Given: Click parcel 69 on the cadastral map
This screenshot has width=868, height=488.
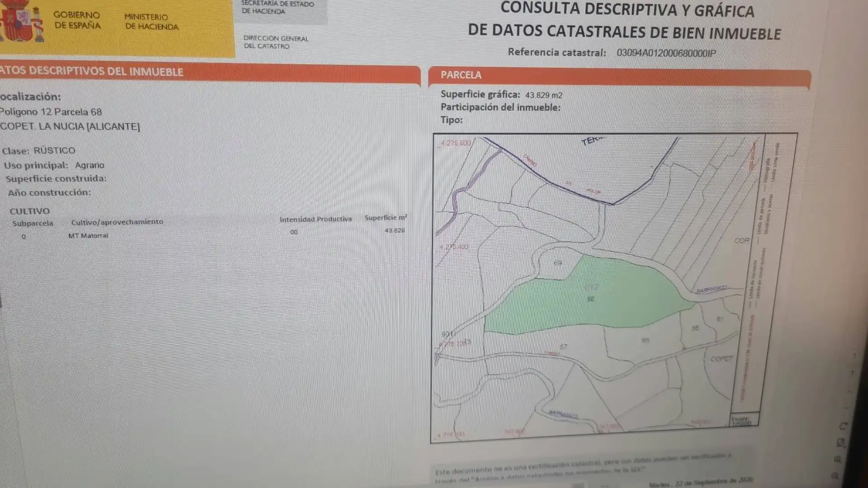Looking at the screenshot, I should tap(558, 263).
